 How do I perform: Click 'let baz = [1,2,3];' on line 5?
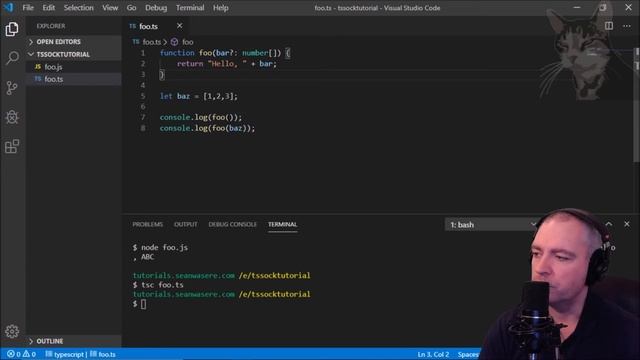click(198, 96)
